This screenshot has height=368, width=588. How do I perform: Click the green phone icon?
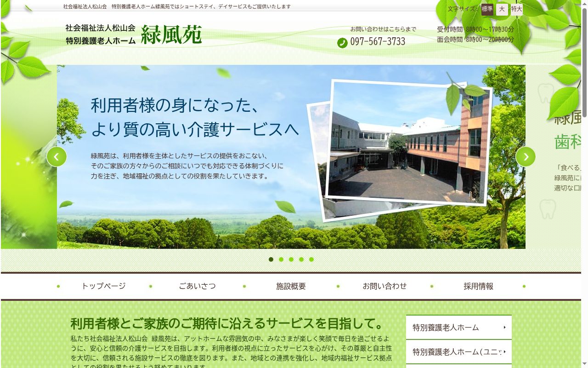(342, 43)
